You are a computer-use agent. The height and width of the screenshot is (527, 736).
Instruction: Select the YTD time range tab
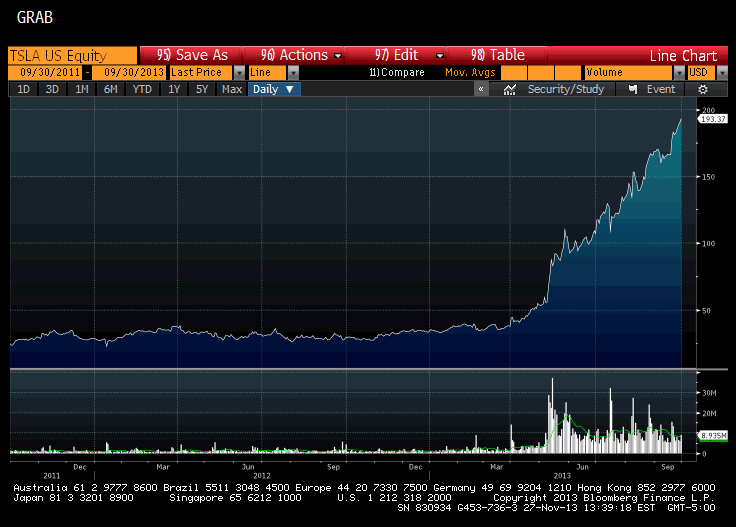(142, 89)
